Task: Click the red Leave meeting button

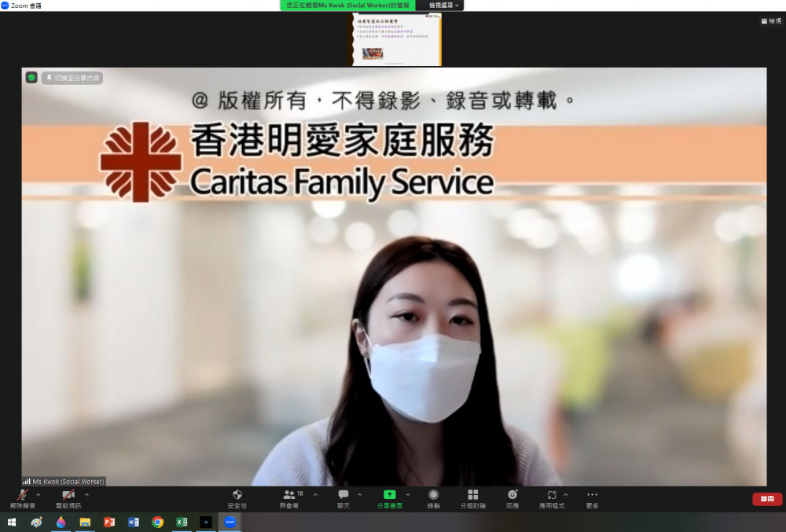Action: click(767, 499)
